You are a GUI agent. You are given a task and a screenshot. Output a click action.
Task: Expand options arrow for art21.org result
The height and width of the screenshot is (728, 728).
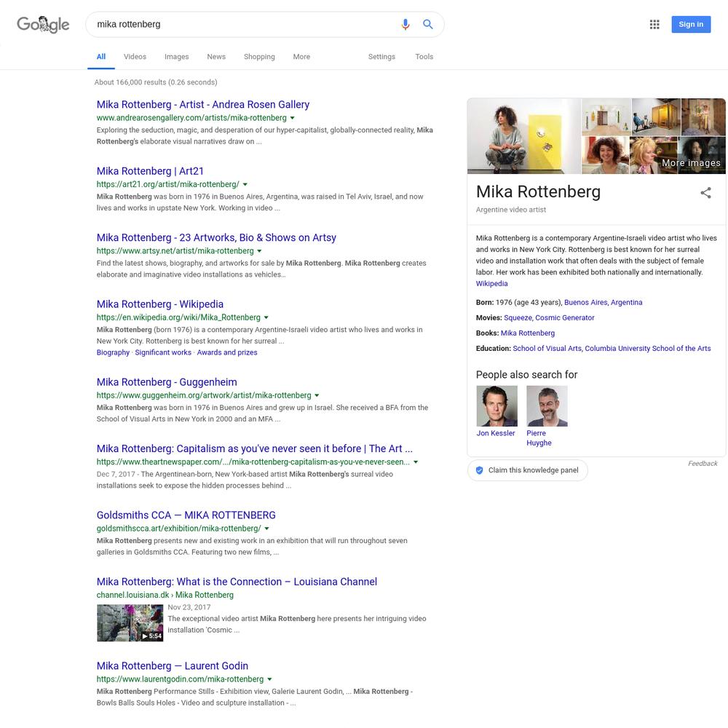tap(245, 184)
